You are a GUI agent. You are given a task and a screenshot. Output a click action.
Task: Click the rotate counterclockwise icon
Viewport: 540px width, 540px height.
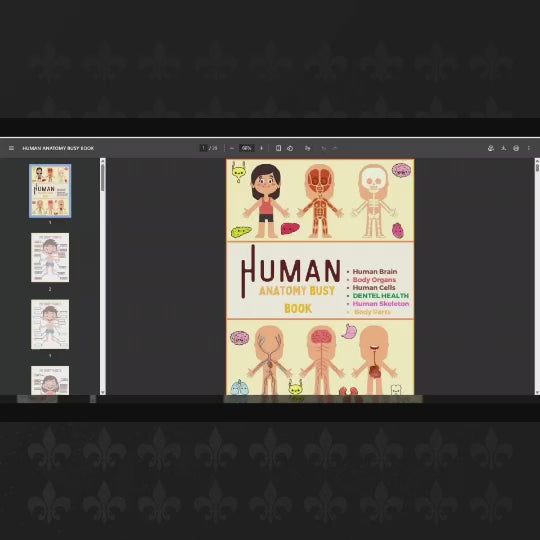click(290, 148)
